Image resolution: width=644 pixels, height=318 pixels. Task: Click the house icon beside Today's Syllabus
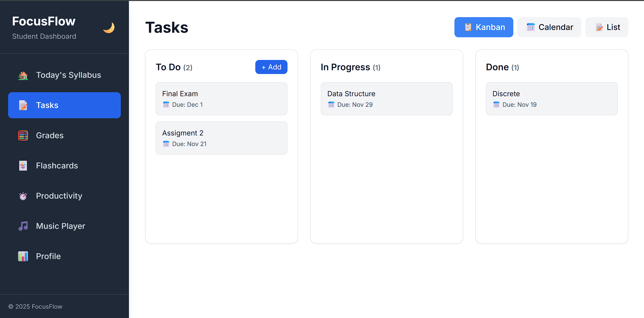(x=23, y=75)
